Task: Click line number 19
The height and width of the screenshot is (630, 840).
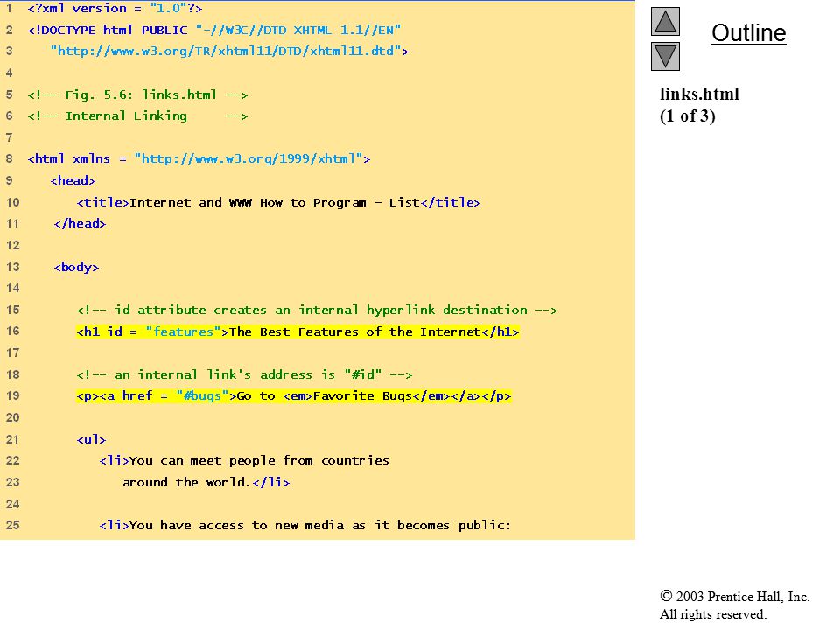Action: tap(13, 395)
